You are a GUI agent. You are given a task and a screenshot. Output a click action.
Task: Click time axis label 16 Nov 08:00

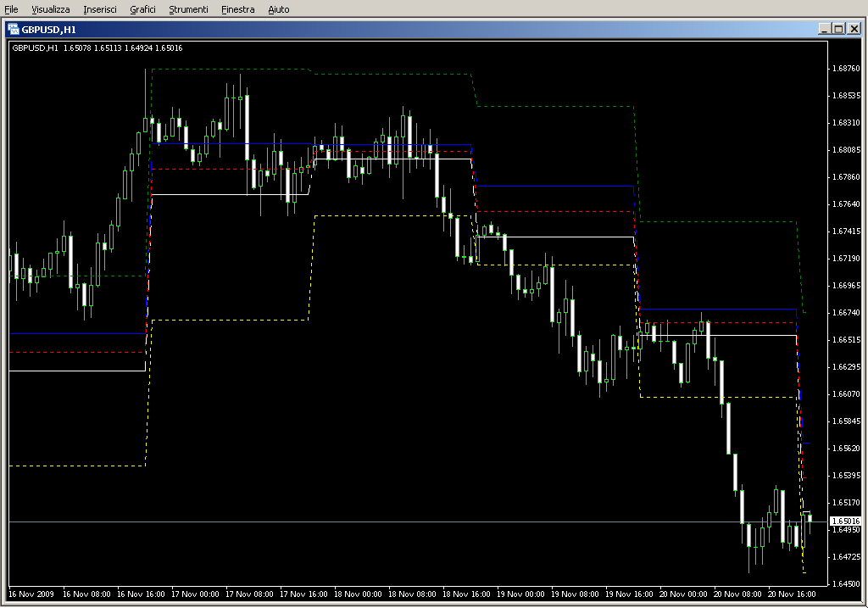click(86, 594)
